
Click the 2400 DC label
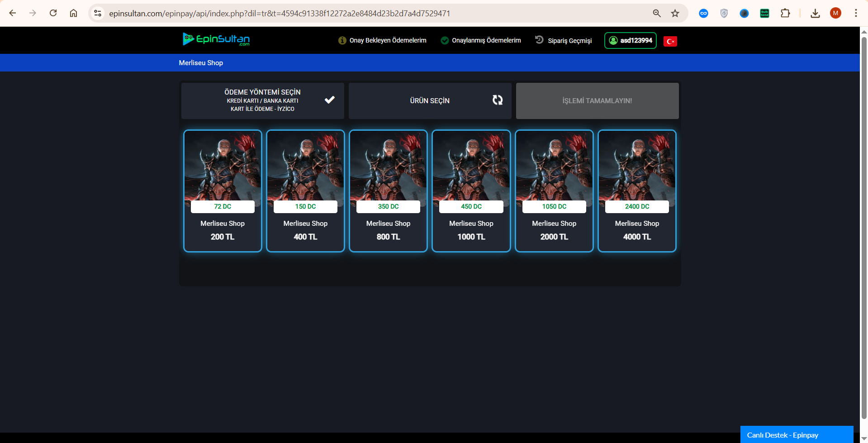637,206
